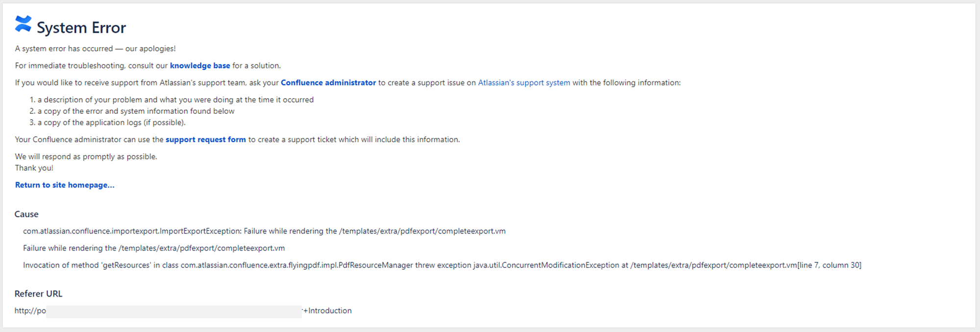Click the Cause section heading
The image size is (980, 332).
(x=26, y=214)
